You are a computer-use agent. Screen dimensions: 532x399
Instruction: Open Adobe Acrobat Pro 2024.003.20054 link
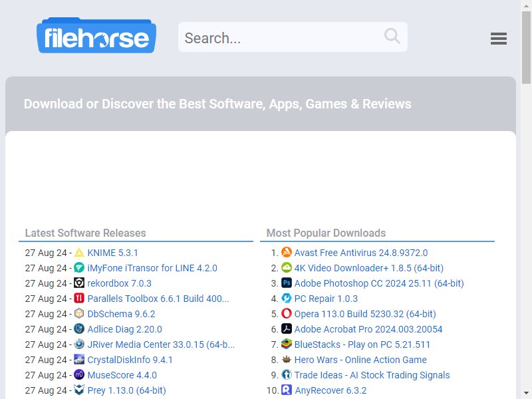[368, 329]
